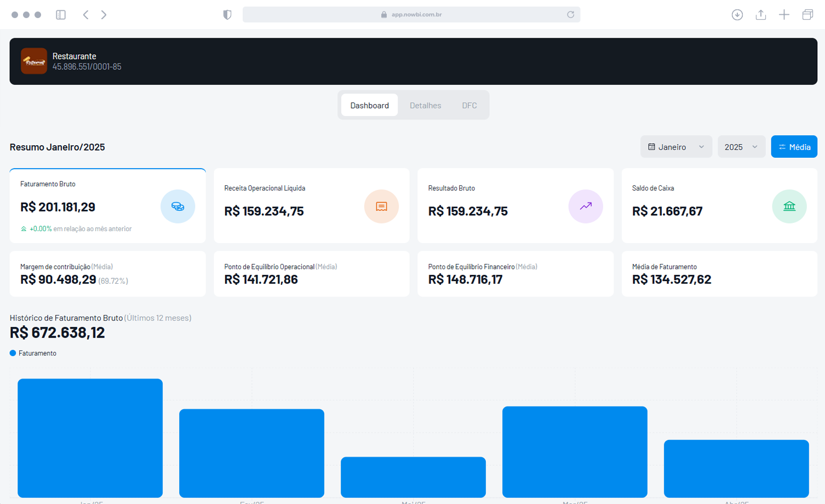The height and width of the screenshot is (504, 825).
Task: Click the orange receipt icon for Receita Operacional Líquida
Action: [x=381, y=207]
